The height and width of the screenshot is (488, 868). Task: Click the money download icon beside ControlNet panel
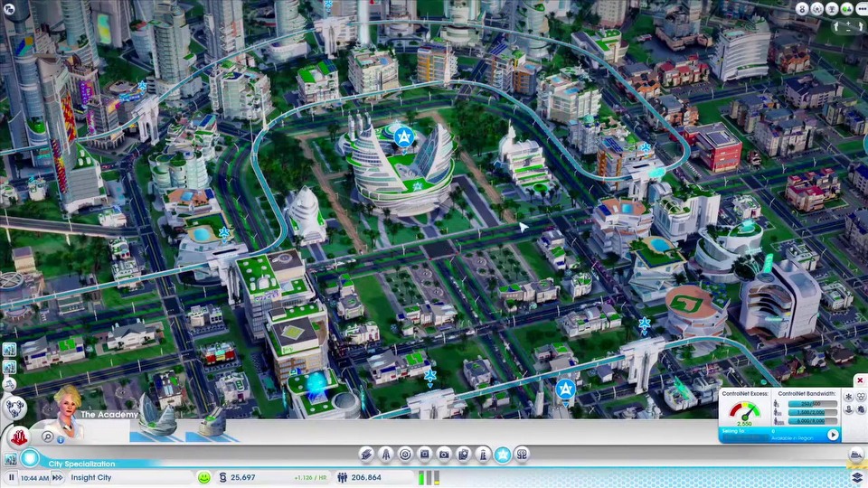coord(849,409)
